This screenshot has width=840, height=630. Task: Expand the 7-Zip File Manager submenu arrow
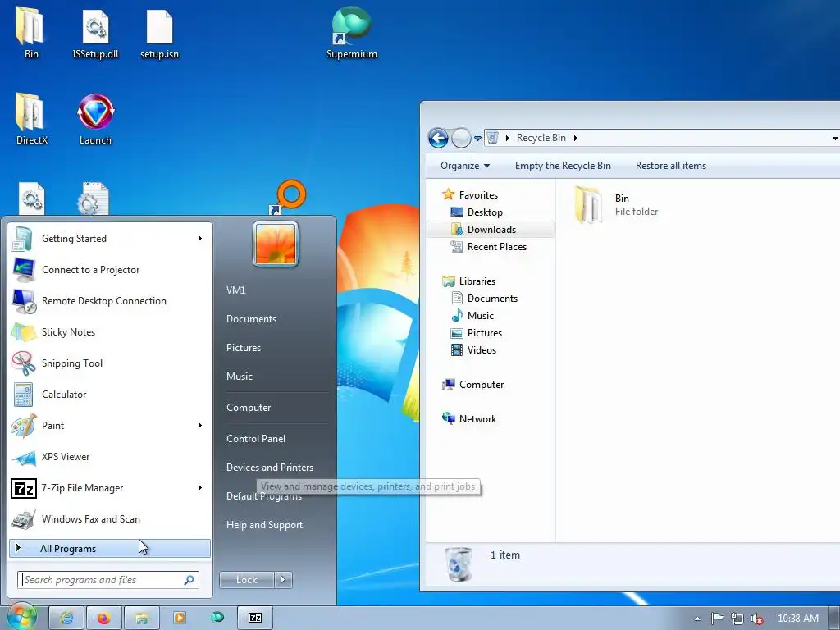coord(200,487)
